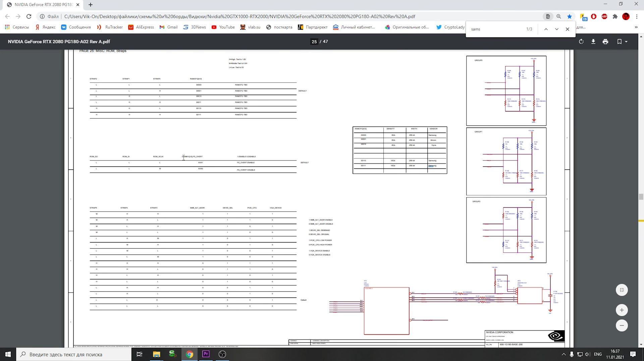This screenshot has width=644, height=361.
Task: Click the PDF vertical scrollbar thumb
Action: (641, 197)
